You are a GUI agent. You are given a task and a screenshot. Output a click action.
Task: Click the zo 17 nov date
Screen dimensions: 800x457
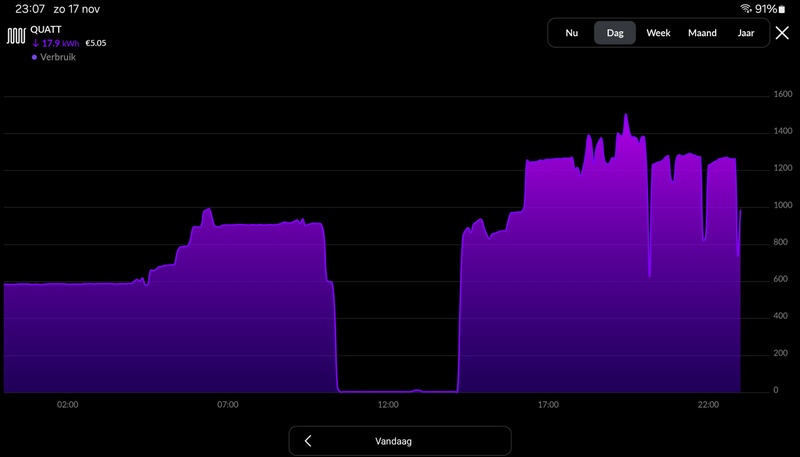click(77, 9)
